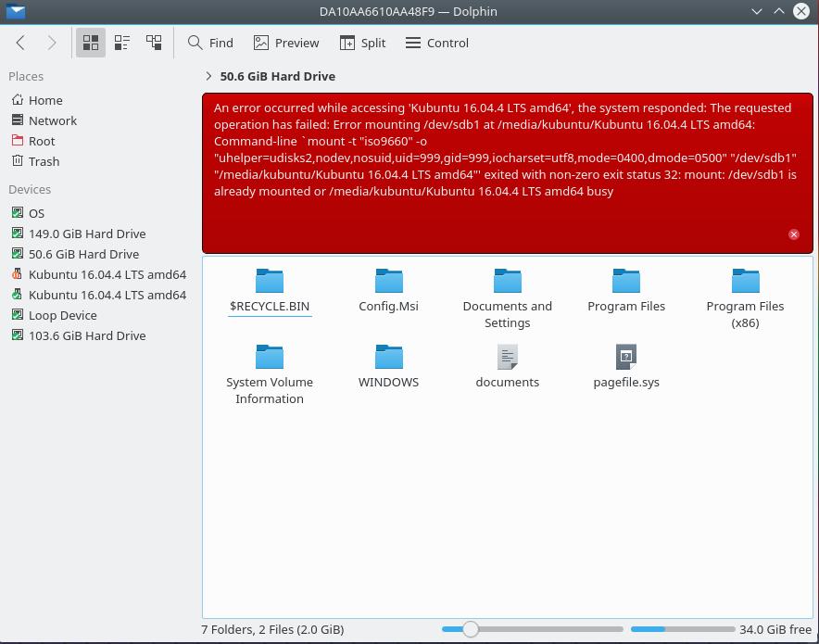Toggle the Preview button
This screenshot has height=644, width=819.
[x=286, y=43]
